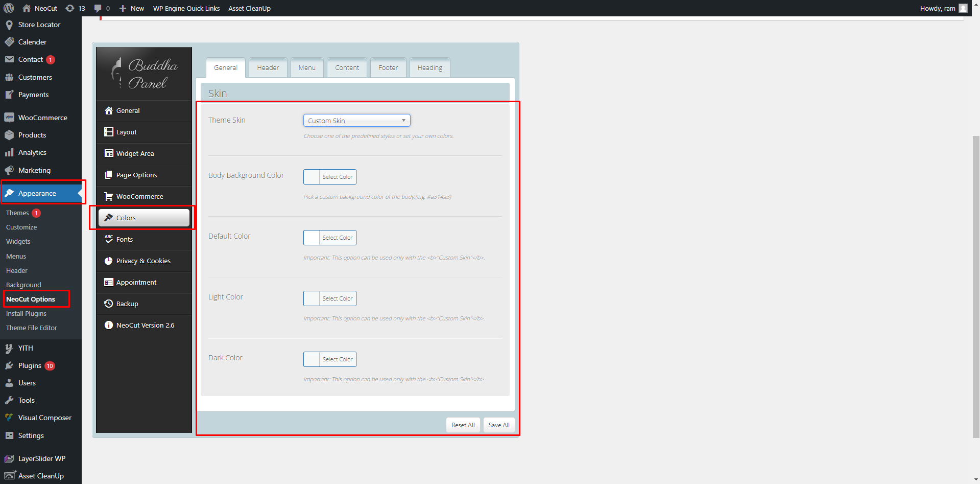Open WP Engine Quick Links menu
980x484 pixels.
pos(186,8)
